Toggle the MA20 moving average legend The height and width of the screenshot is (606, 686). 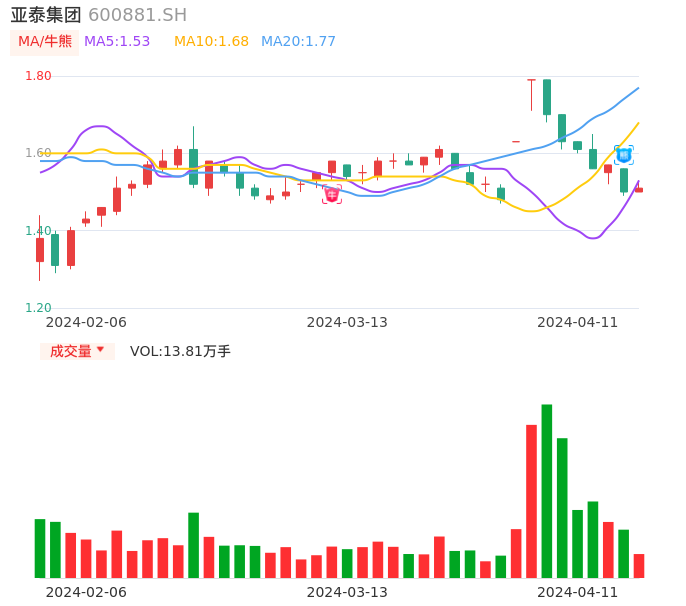pos(298,42)
